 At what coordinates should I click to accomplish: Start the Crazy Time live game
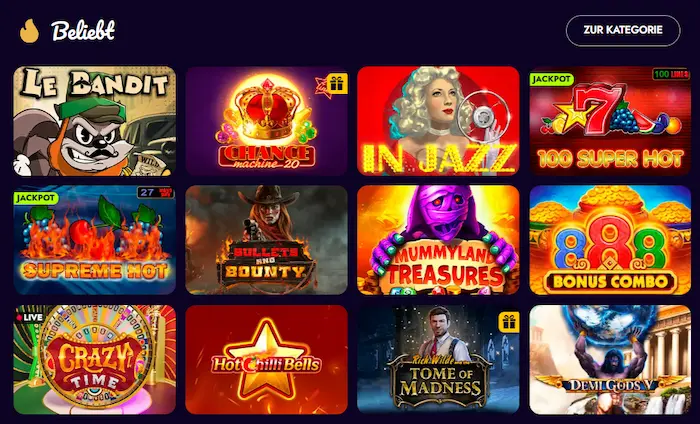[x=95, y=360]
